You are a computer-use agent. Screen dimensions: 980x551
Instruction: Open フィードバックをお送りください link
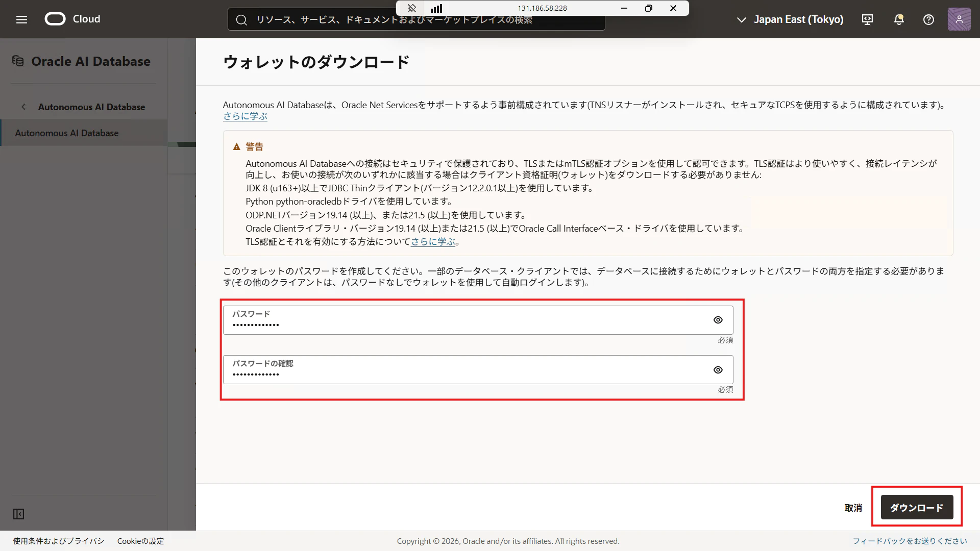910,541
